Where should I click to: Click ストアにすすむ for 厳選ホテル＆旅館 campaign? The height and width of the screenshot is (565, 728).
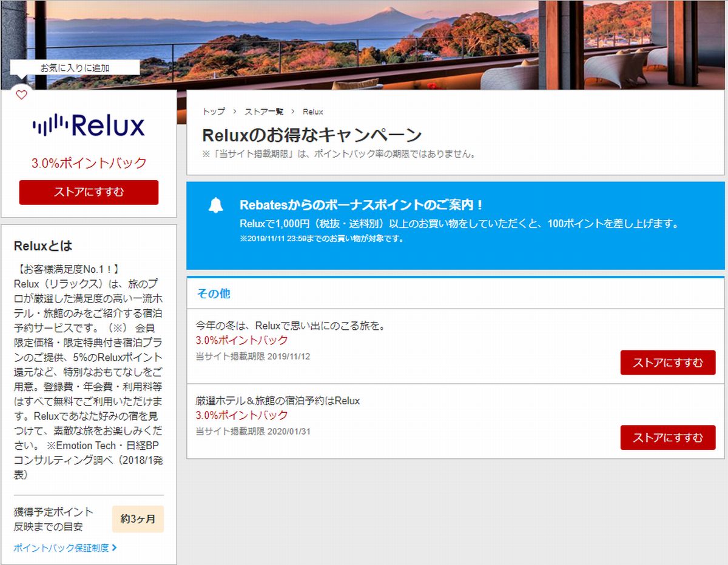click(x=668, y=438)
